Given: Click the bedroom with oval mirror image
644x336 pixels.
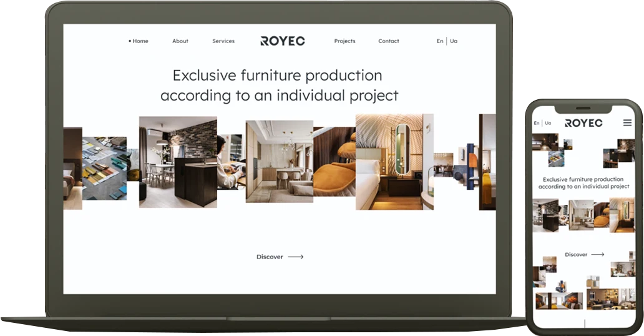Looking at the screenshot, I should pos(394,162).
